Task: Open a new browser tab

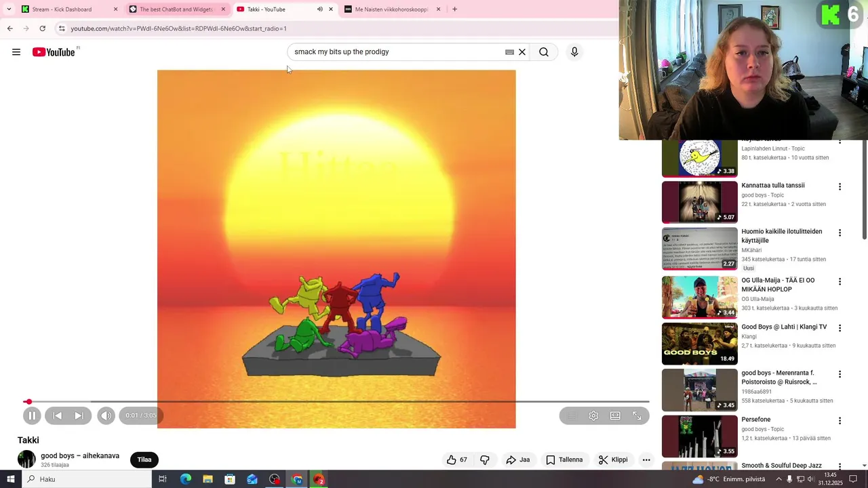Action: (x=454, y=9)
